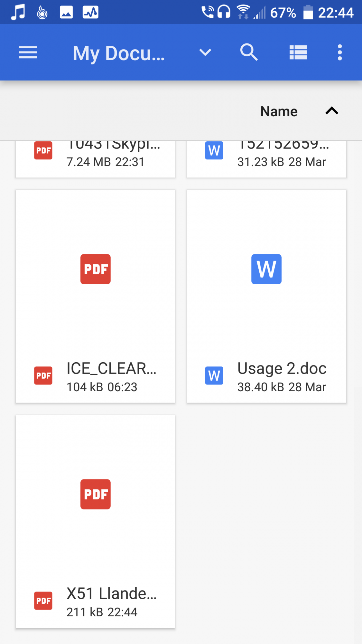Open the ICE_CLEAR PDF large thumbnail
Image resolution: width=362 pixels, height=644 pixels.
click(96, 269)
